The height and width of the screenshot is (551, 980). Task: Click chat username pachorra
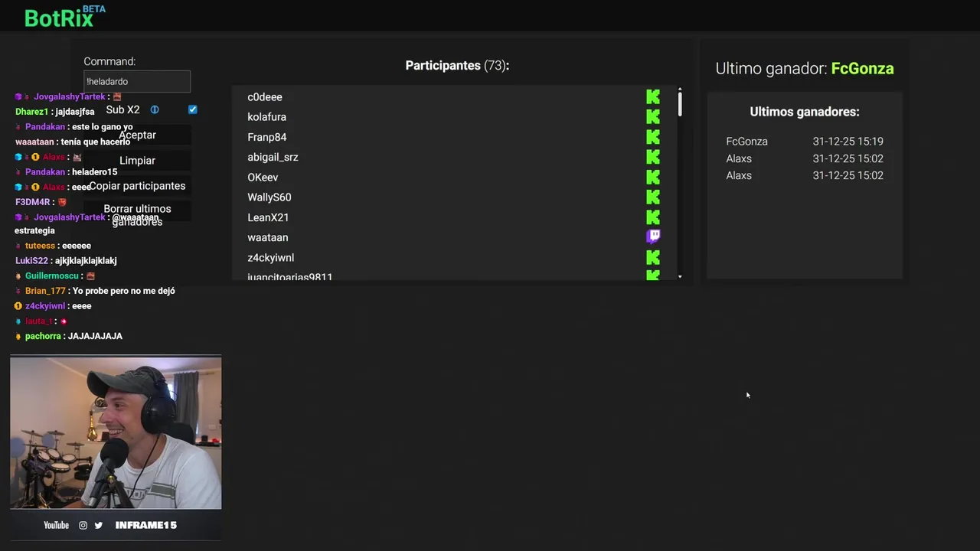point(43,336)
